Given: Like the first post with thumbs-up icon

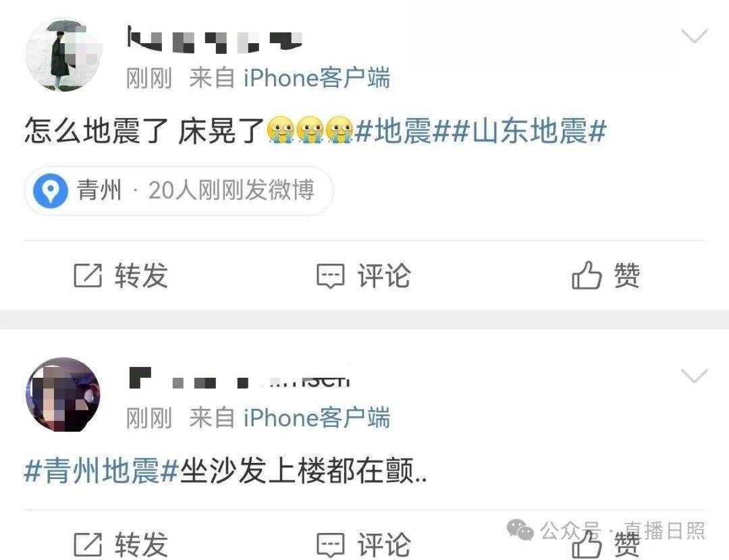Looking at the screenshot, I should click(587, 275).
